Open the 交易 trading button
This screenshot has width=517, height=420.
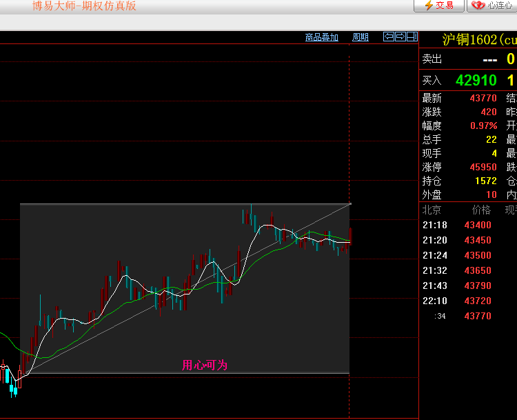(x=439, y=6)
